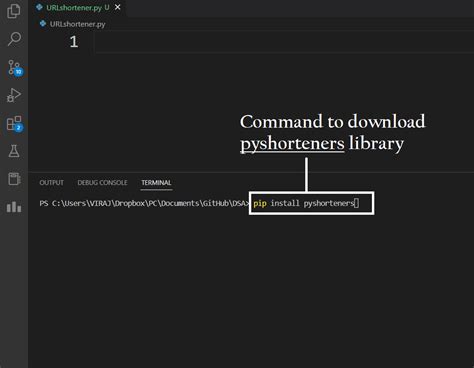Open the Testing flask icon
This screenshot has width=474, height=368.
14,151
